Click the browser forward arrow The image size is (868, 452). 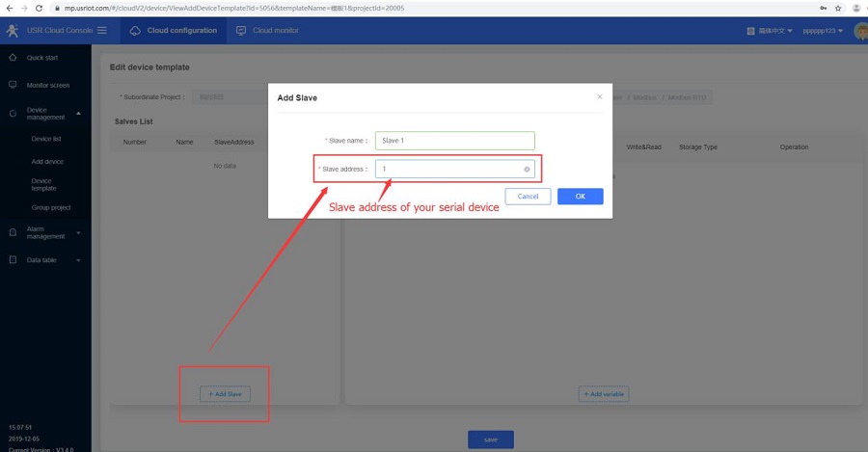(24, 9)
